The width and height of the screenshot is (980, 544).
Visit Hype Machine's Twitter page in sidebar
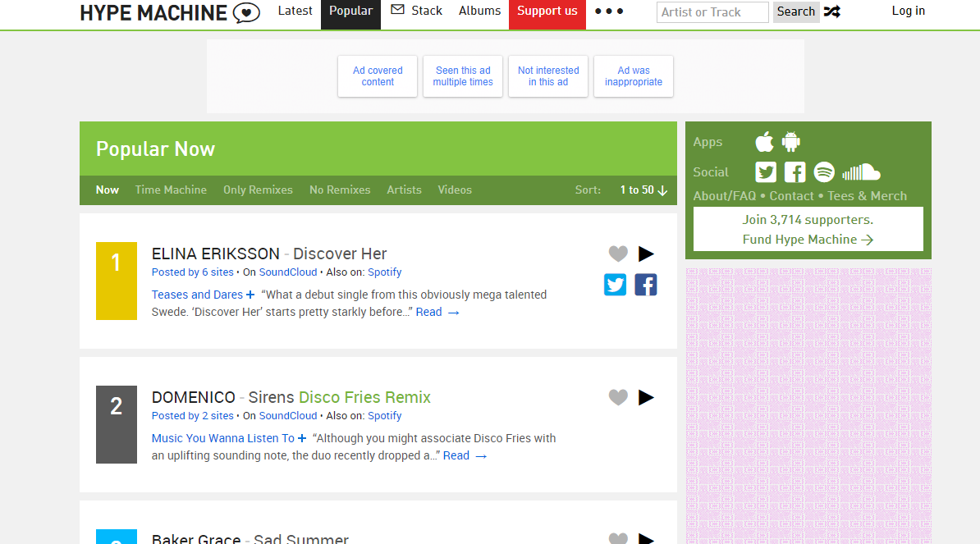pos(766,171)
